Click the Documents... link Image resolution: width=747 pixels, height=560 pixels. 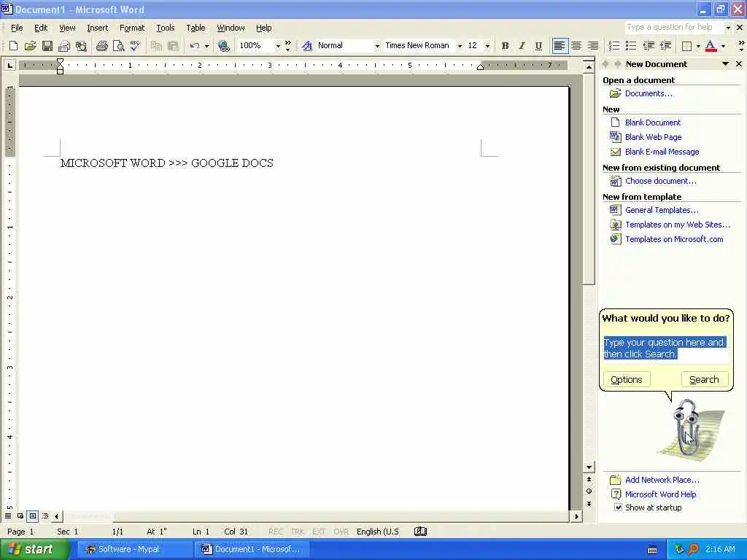[x=649, y=93]
